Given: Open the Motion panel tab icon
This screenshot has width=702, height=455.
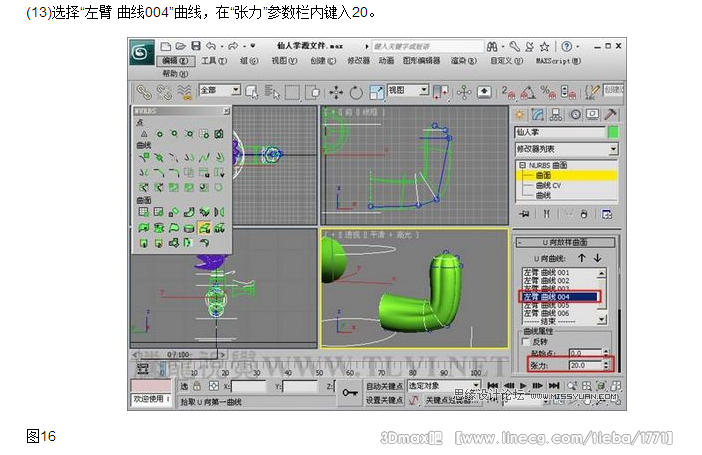Looking at the screenshot, I should pos(575,115).
